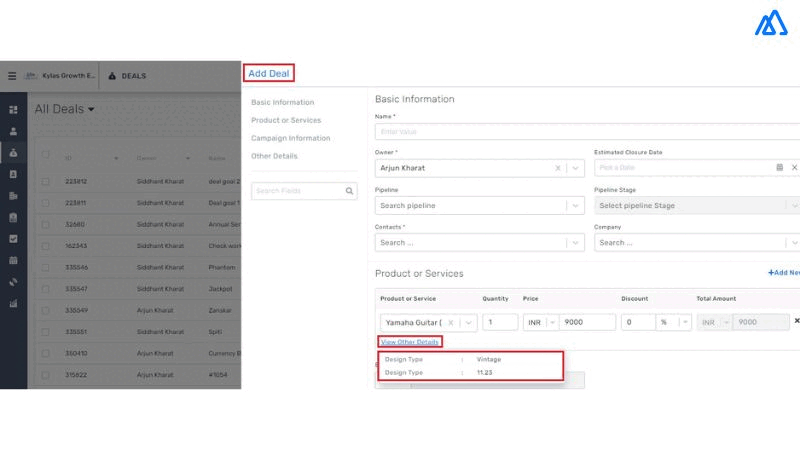Open the calendar picker for Estimated Closure Date
800x450 pixels.
[780, 167]
